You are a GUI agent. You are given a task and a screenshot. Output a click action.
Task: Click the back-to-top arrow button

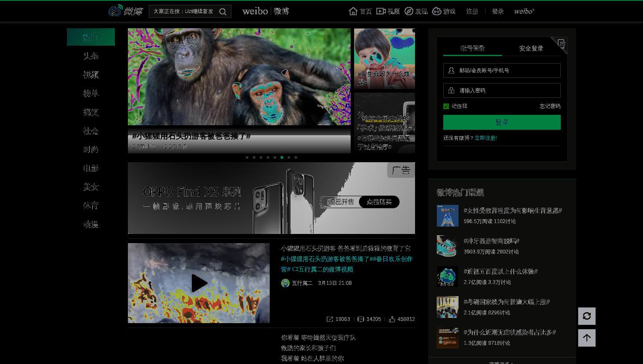click(x=587, y=338)
